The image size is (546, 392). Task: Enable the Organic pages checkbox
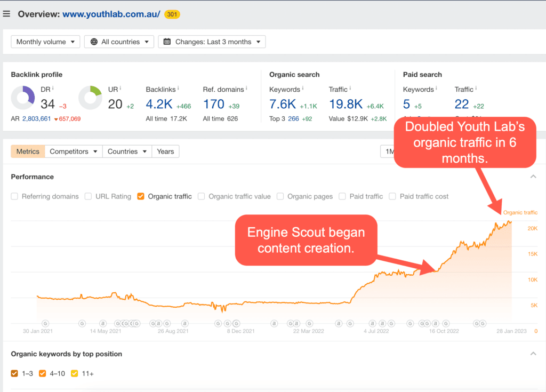(280, 196)
